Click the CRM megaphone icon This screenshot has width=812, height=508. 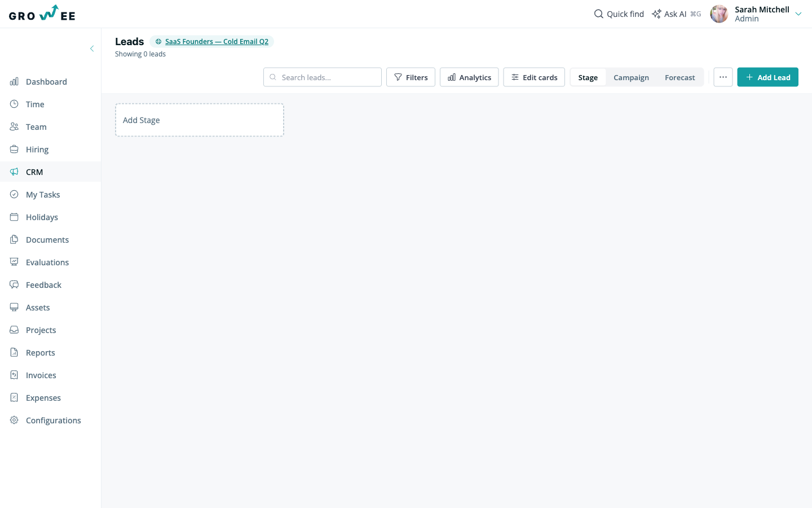pos(14,172)
